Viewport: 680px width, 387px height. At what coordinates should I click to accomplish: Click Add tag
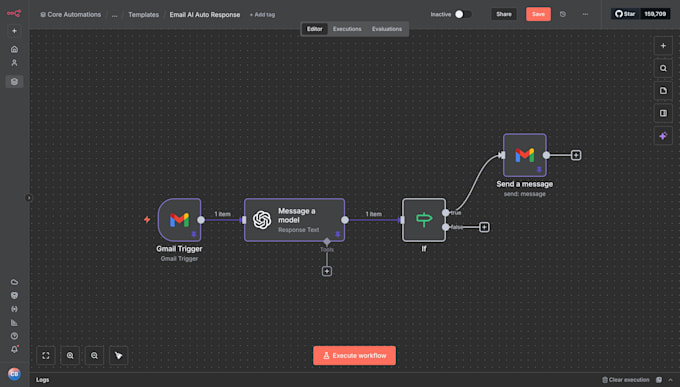pos(262,14)
